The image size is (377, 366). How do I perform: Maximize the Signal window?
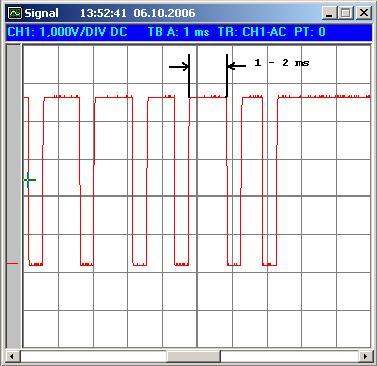click(x=346, y=13)
